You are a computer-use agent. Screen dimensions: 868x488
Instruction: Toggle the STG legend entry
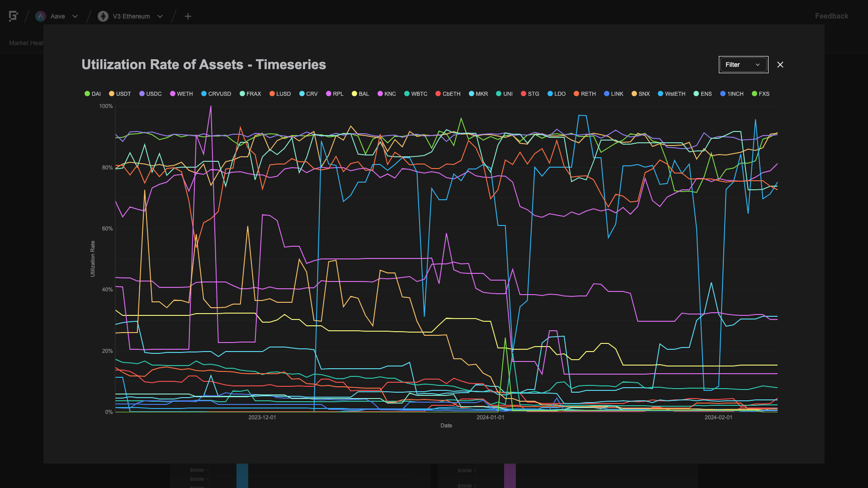(530, 94)
